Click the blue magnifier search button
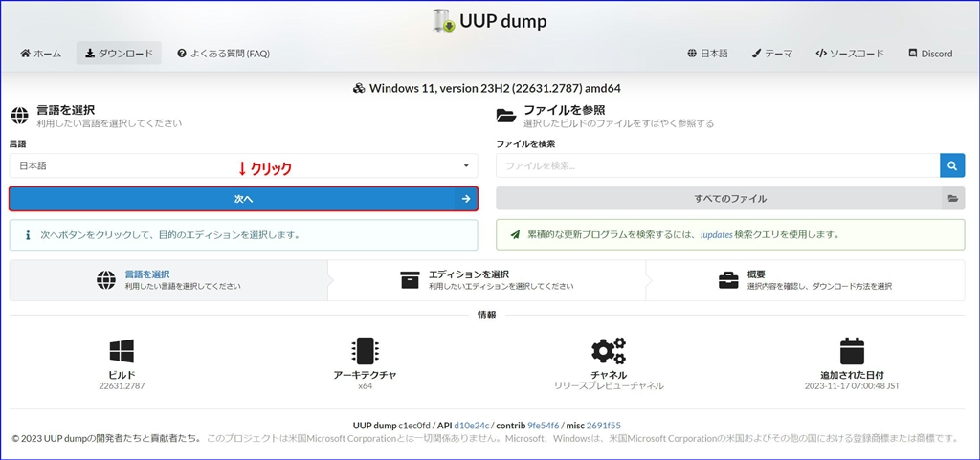The height and width of the screenshot is (460, 980). [x=952, y=166]
